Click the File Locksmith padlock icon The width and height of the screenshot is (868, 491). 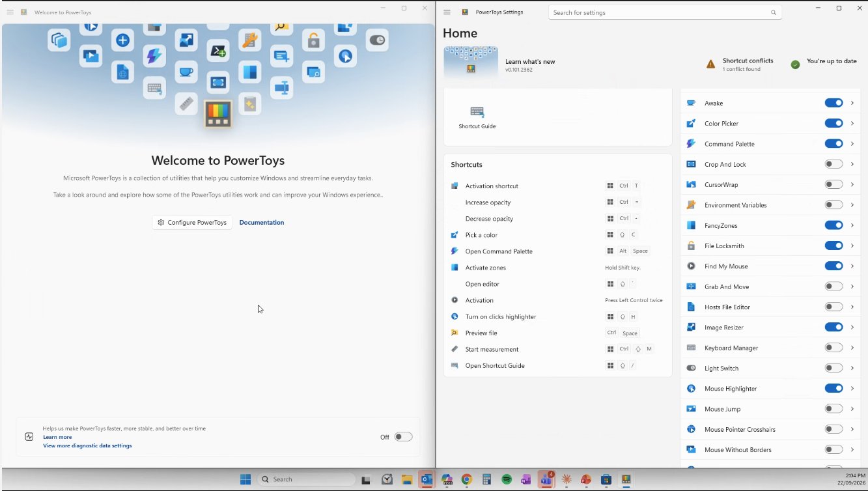(691, 246)
